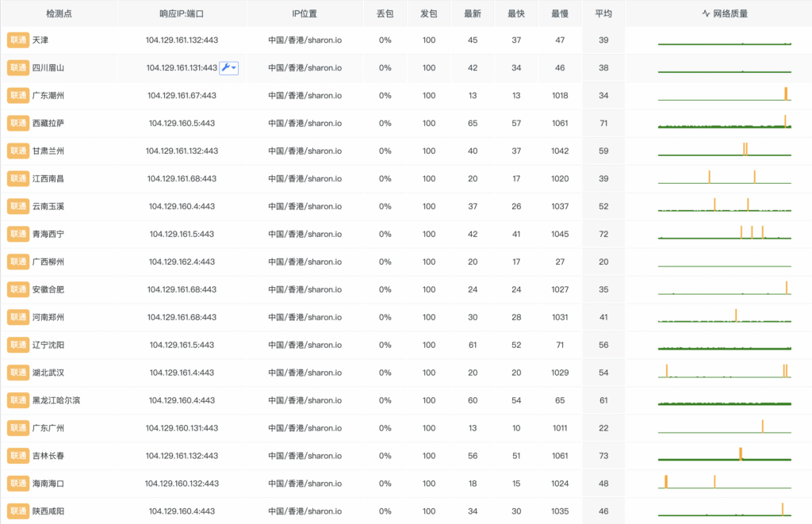Click the 联通 badge for 海南海口
The height and width of the screenshot is (524, 812).
click(17, 484)
